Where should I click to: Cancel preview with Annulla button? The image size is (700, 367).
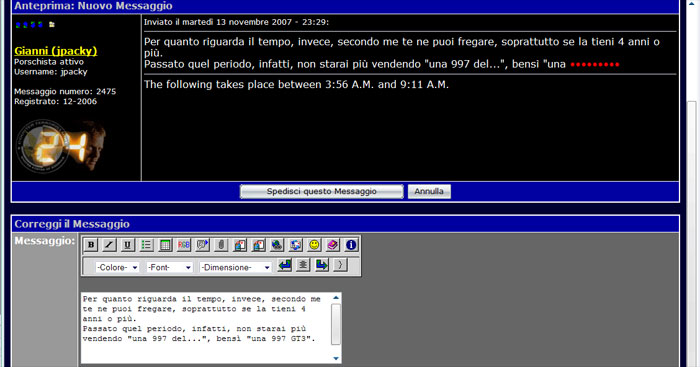tap(429, 192)
